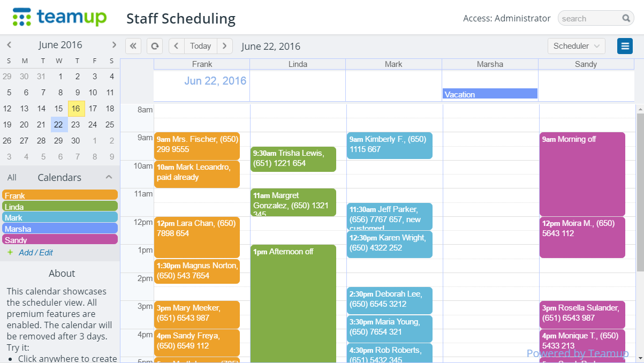Toggle the Linda calendar visibility
Image resolution: width=644 pixels, height=363 pixels.
click(60, 207)
